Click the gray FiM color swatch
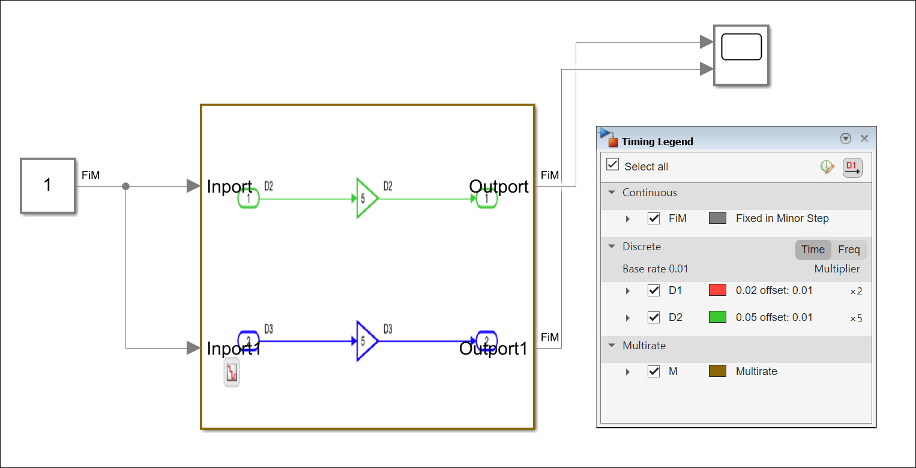 click(x=717, y=219)
